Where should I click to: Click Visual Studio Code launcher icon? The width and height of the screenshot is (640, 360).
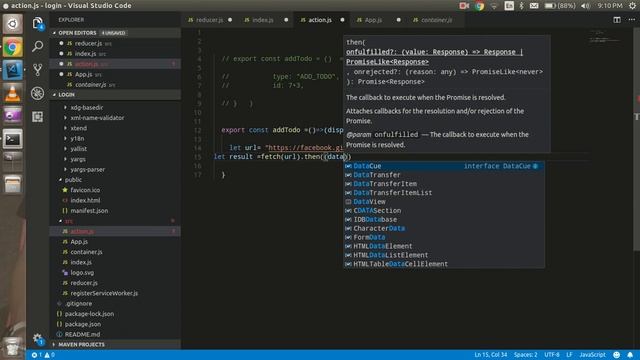pos(13,70)
